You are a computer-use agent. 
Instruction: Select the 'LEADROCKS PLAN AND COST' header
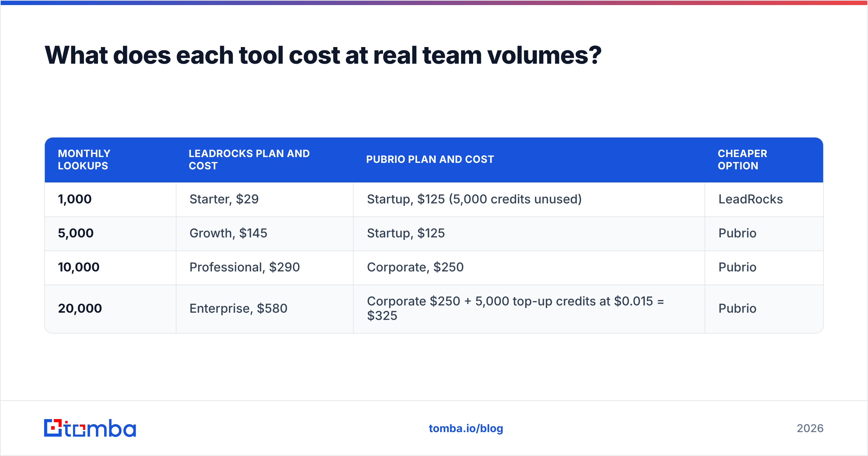(265, 160)
